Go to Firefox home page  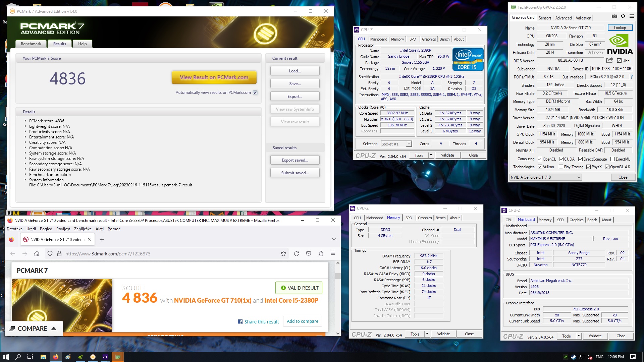37,254
